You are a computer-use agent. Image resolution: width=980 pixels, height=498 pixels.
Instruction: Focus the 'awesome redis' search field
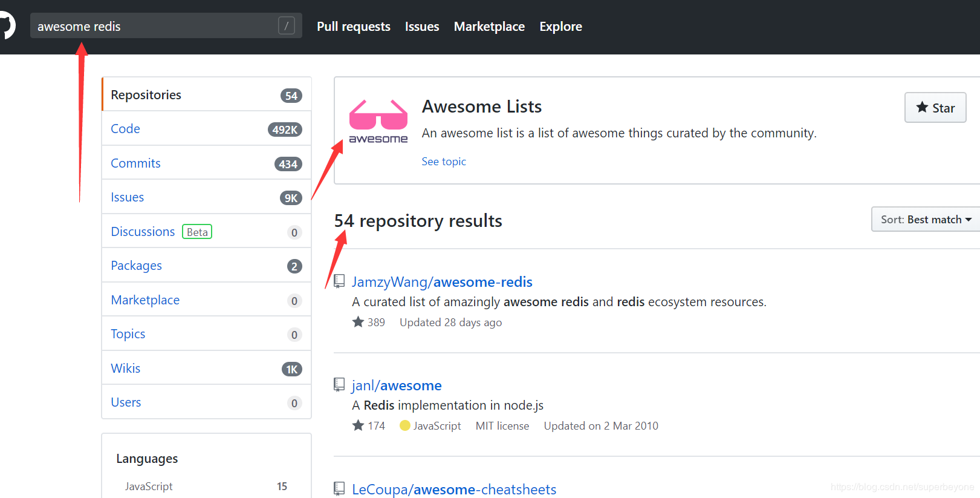click(x=166, y=26)
